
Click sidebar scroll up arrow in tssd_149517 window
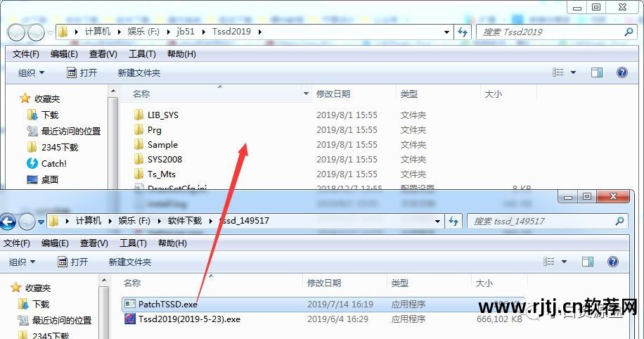104,280
